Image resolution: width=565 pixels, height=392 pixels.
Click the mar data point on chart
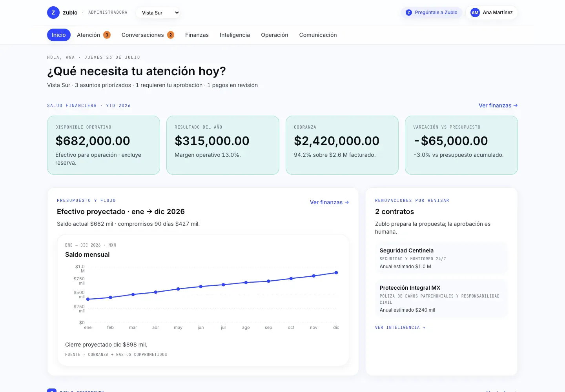point(133,294)
